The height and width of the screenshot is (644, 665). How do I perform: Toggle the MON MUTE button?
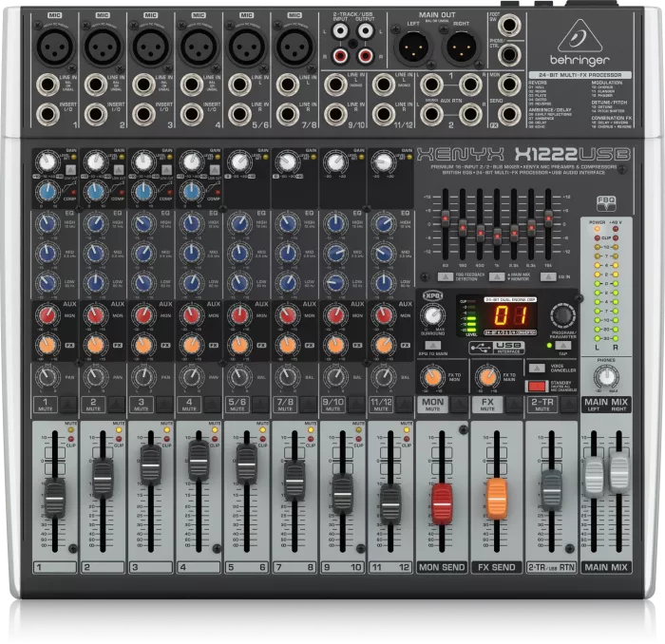459,405
